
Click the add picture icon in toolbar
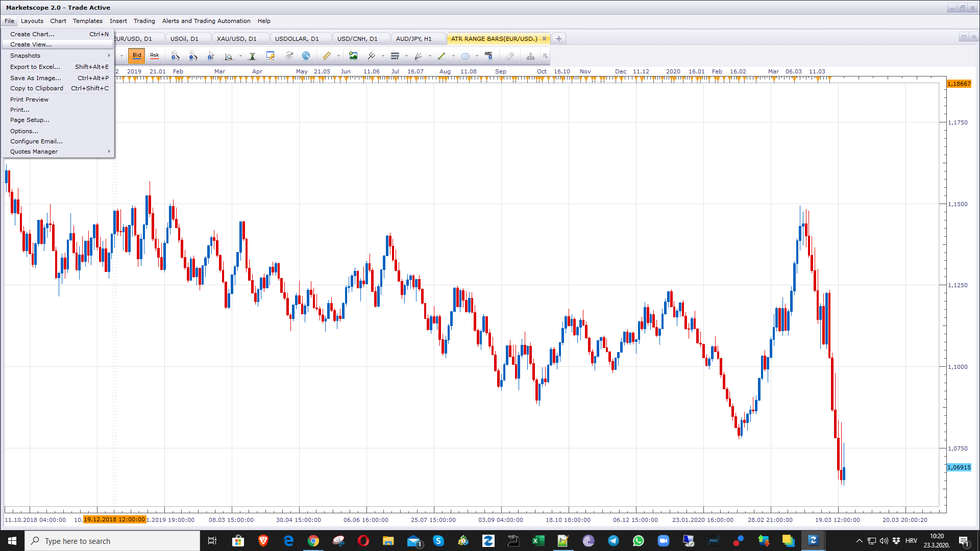353,56
